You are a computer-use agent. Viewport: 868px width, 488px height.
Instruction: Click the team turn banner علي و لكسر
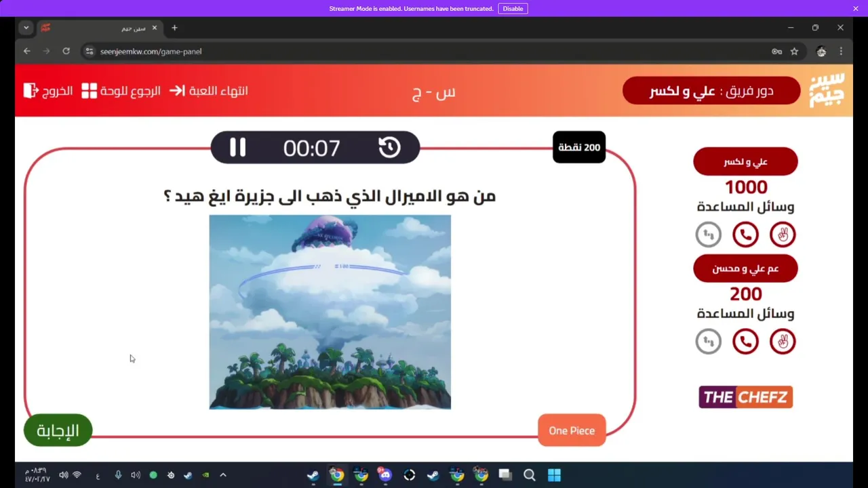(711, 91)
